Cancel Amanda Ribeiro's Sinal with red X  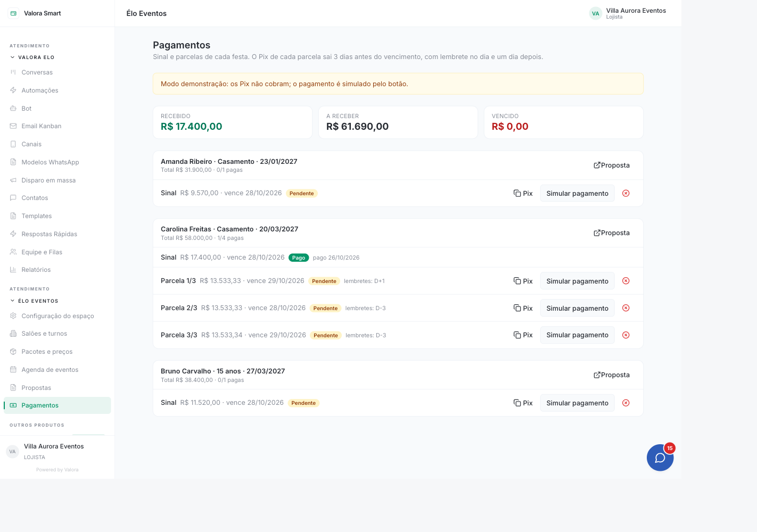click(626, 193)
